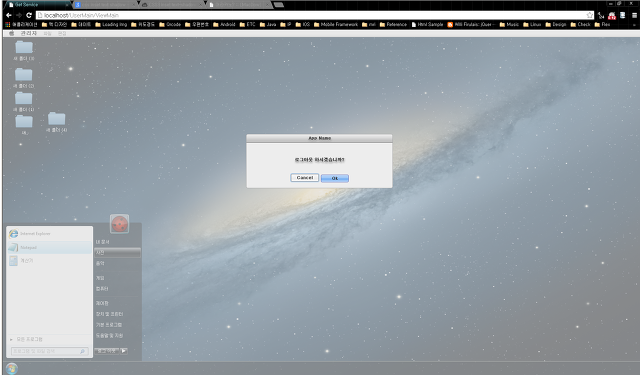Select the third desktop folder in the left column

(24, 98)
